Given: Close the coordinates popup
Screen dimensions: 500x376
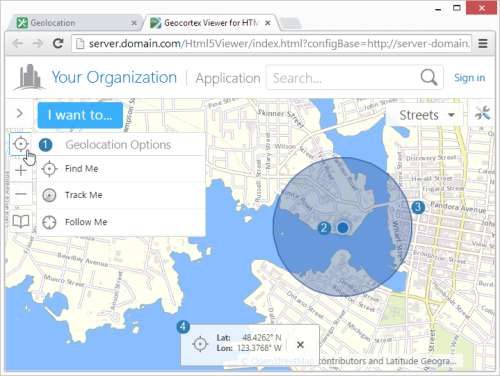Looking at the screenshot, I should (x=300, y=345).
